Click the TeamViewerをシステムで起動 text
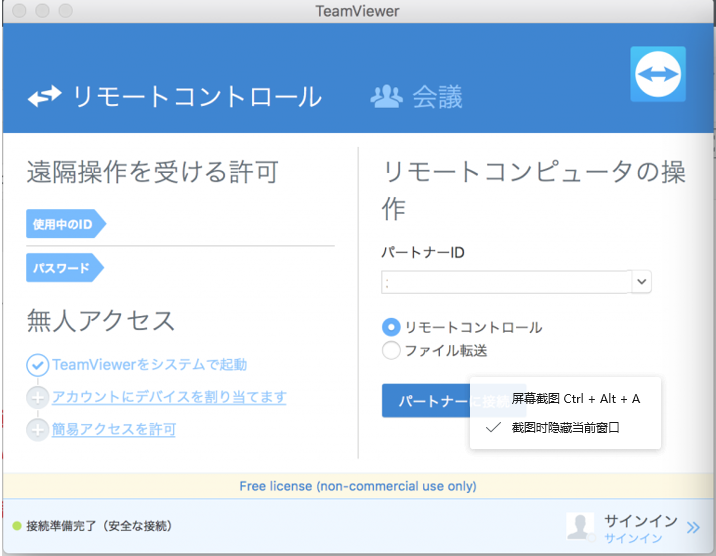716x556 pixels. pos(149,365)
